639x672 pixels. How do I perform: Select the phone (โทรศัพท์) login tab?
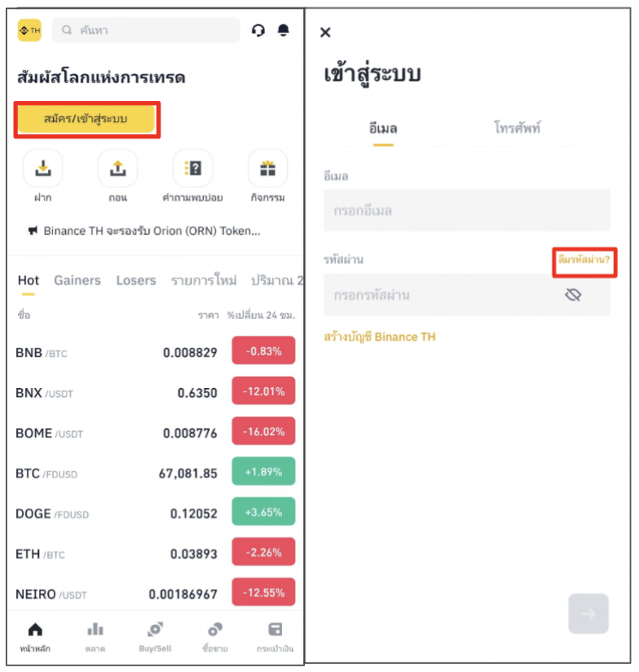pyautogui.click(x=517, y=128)
